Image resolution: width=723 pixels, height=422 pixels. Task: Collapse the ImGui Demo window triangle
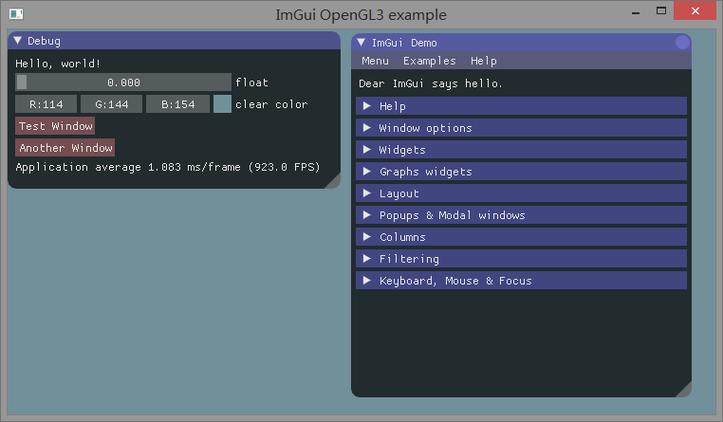(361, 42)
